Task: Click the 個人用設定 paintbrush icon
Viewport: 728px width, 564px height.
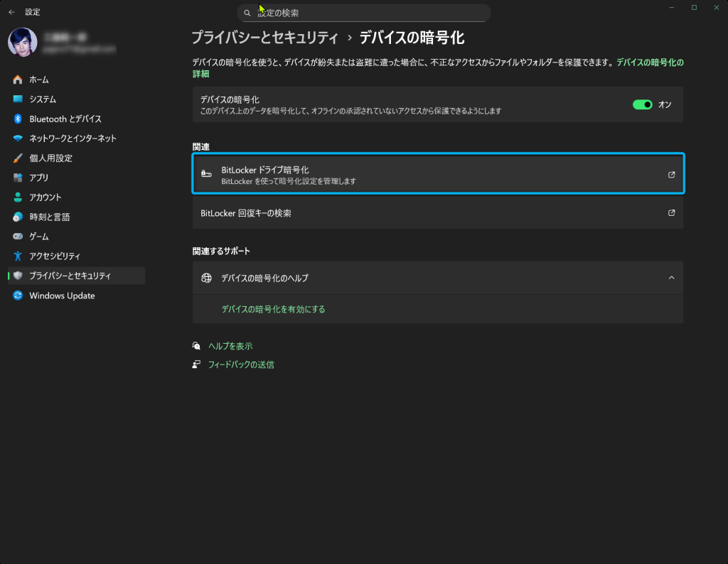Action: click(x=18, y=158)
